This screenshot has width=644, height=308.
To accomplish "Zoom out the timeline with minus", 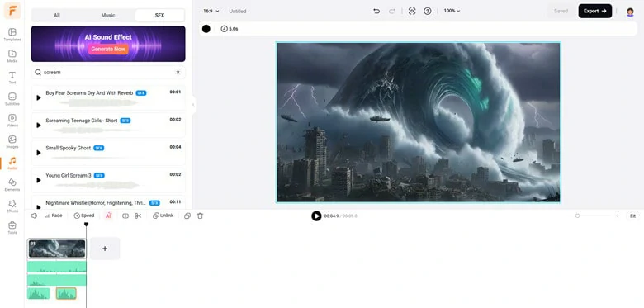I will coord(570,216).
